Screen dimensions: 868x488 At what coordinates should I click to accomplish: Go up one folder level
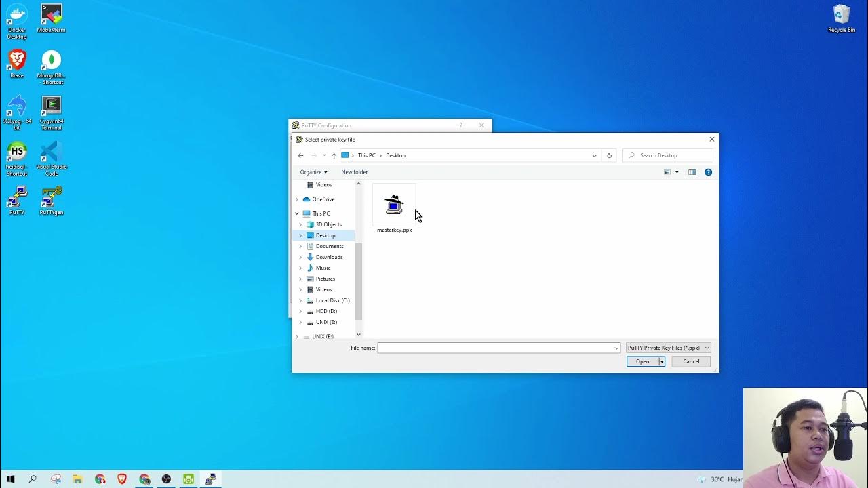tap(334, 155)
